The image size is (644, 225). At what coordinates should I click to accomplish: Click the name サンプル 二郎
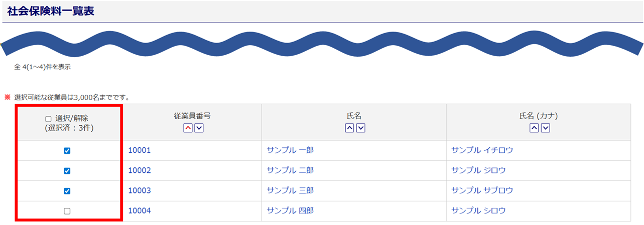(290, 170)
